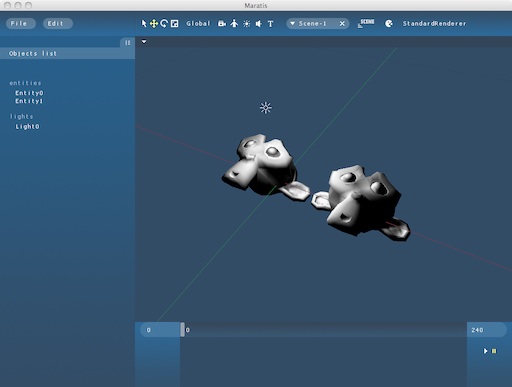Expand the viewport options triangle
Viewport: 512px width, 387px height.
coord(144,42)
